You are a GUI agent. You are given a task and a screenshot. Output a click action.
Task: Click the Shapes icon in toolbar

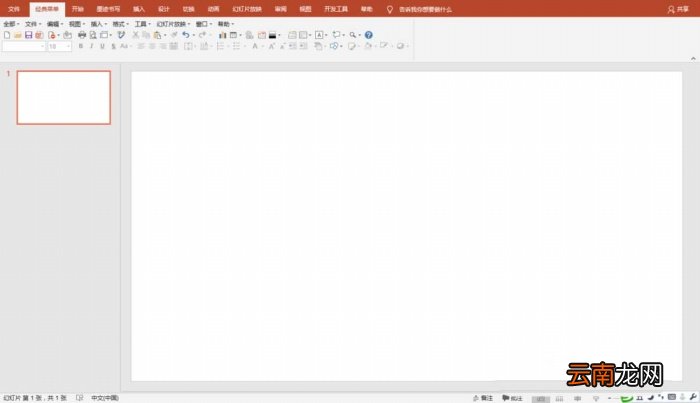coord(334,46)
